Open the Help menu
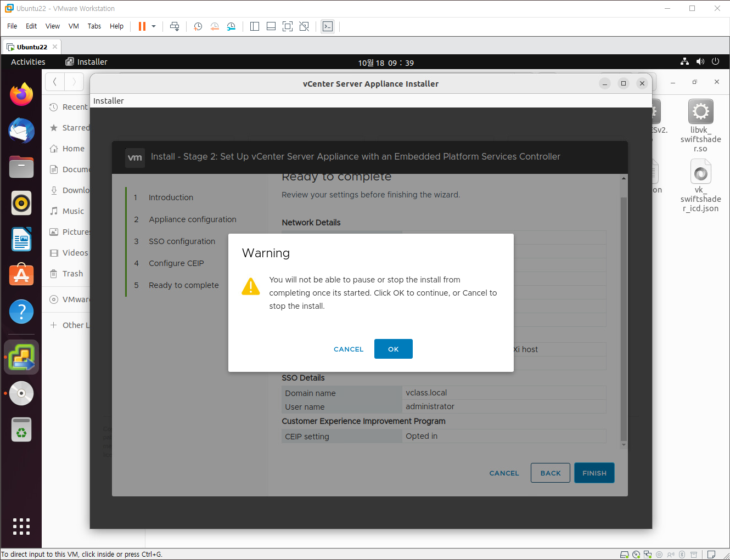This screenshot has width=730, height=560. click(x=116, y=26)
